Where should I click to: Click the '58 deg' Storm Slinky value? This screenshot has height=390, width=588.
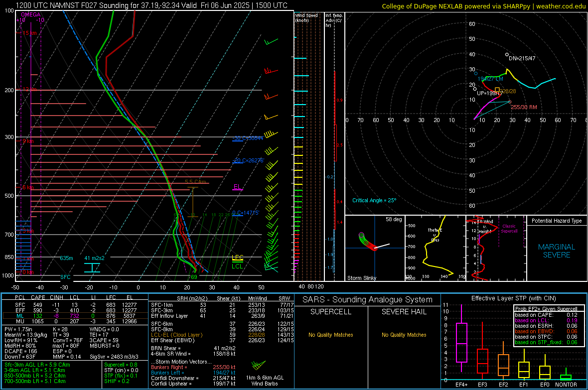[x=394, y=219]
